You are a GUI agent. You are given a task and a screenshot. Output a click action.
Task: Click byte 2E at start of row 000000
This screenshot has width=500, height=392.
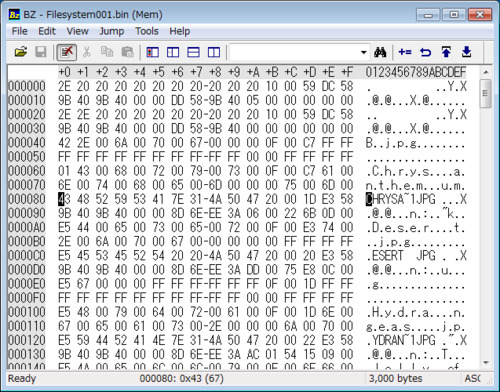click(x=64, y=86)
